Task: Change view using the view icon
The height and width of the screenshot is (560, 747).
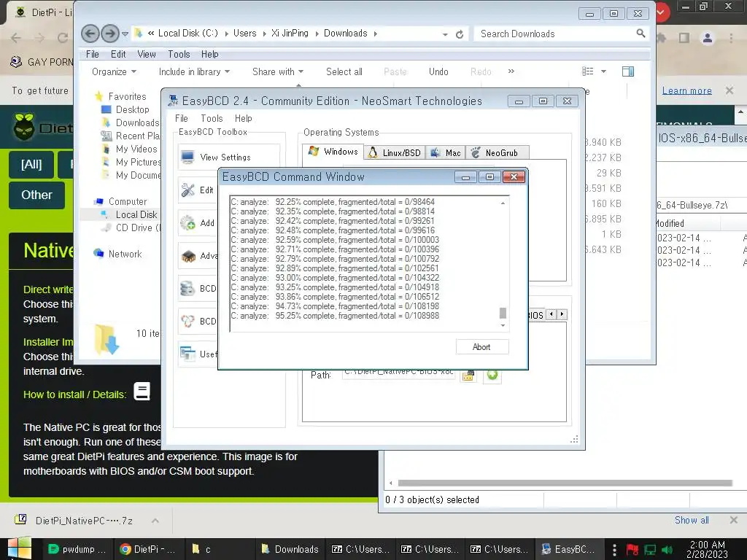Action: 588,71
